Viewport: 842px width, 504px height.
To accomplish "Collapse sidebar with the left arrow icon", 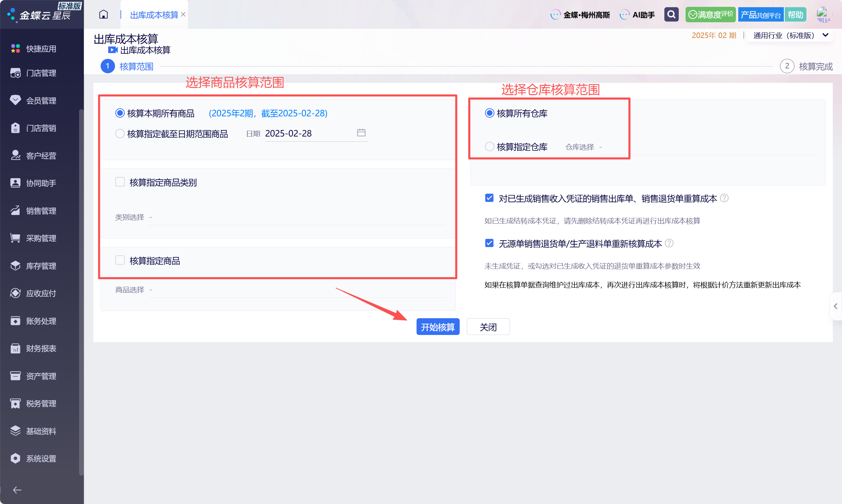I will pyautogui.click(x=17, y=490).
